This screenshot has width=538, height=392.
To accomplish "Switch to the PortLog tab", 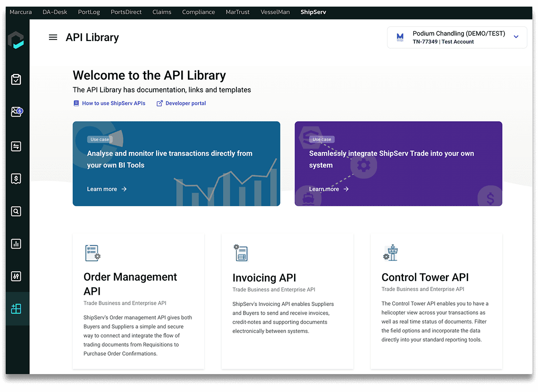I will 89,12.
